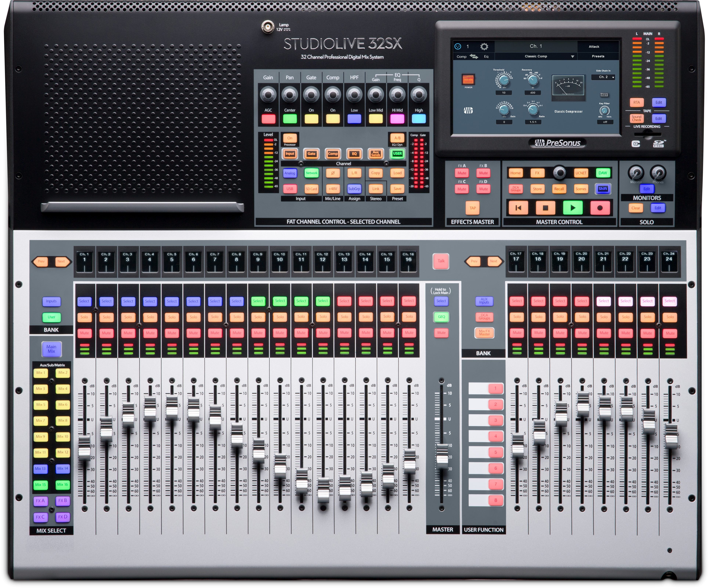
Task: Select the Attack tab on the touchscreen
Action: [x=594, y=46]
